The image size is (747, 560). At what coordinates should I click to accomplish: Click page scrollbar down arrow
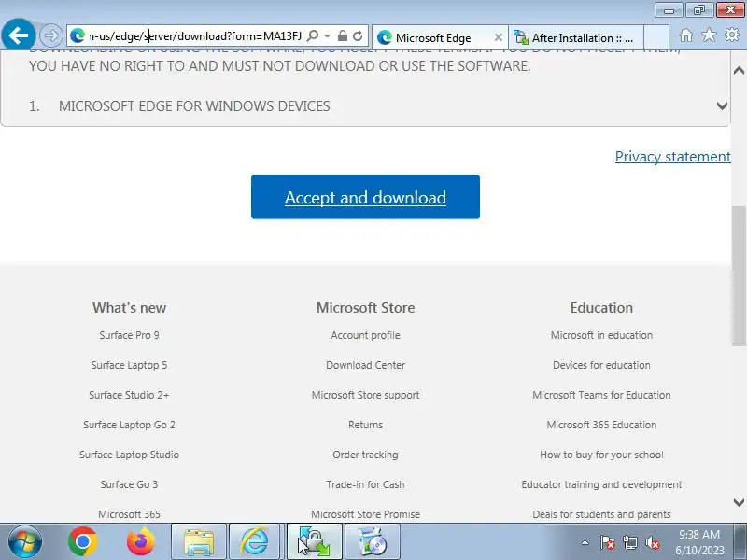[739, 502]
